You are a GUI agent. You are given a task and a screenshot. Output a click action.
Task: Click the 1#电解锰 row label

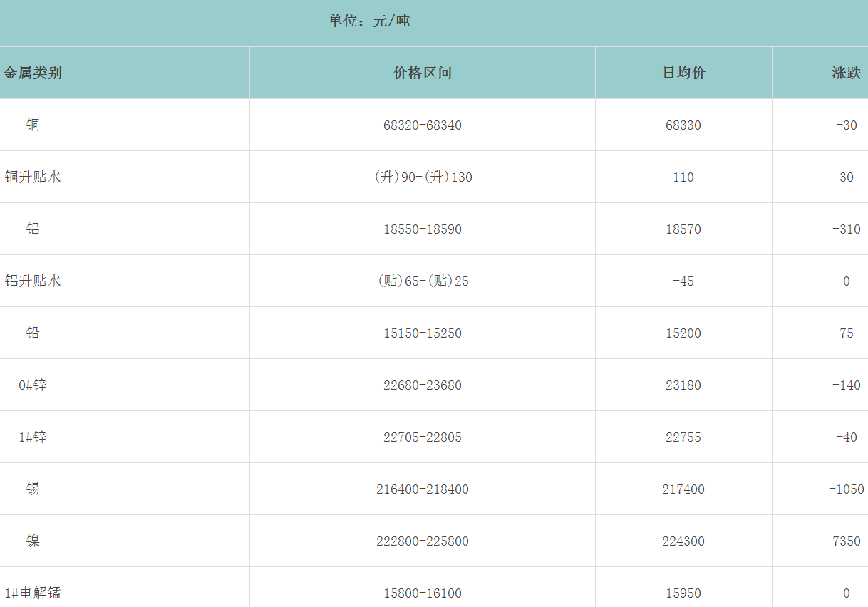33,593
